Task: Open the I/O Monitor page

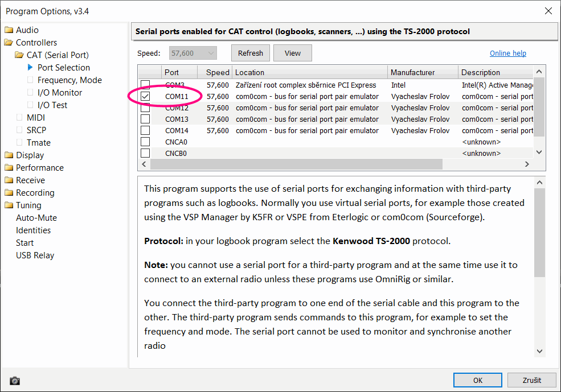Action: tap(60, 93)
